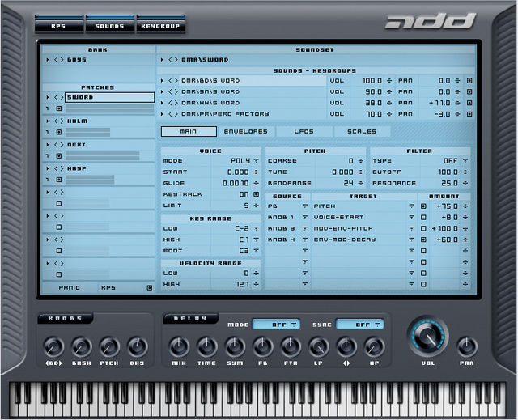Click the BRSH knob

tap(81, 347)
